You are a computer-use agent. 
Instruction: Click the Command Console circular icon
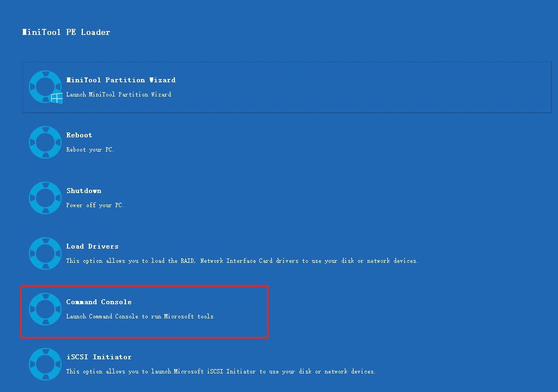point(45,309)
